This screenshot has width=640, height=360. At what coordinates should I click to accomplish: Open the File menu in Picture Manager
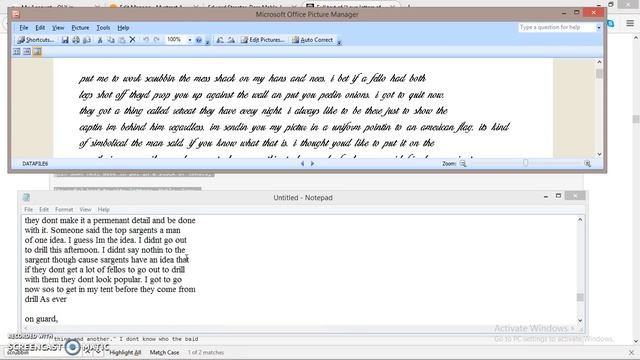(24, 28)
